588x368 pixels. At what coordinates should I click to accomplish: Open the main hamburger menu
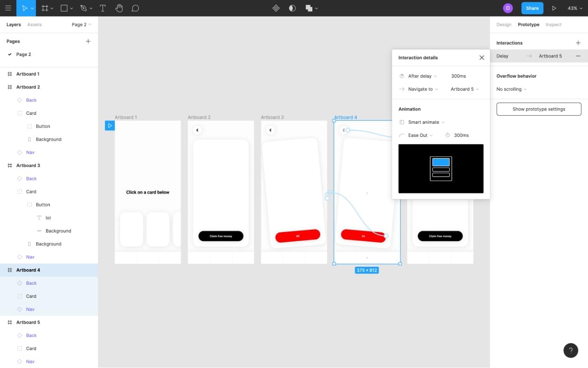8,8
